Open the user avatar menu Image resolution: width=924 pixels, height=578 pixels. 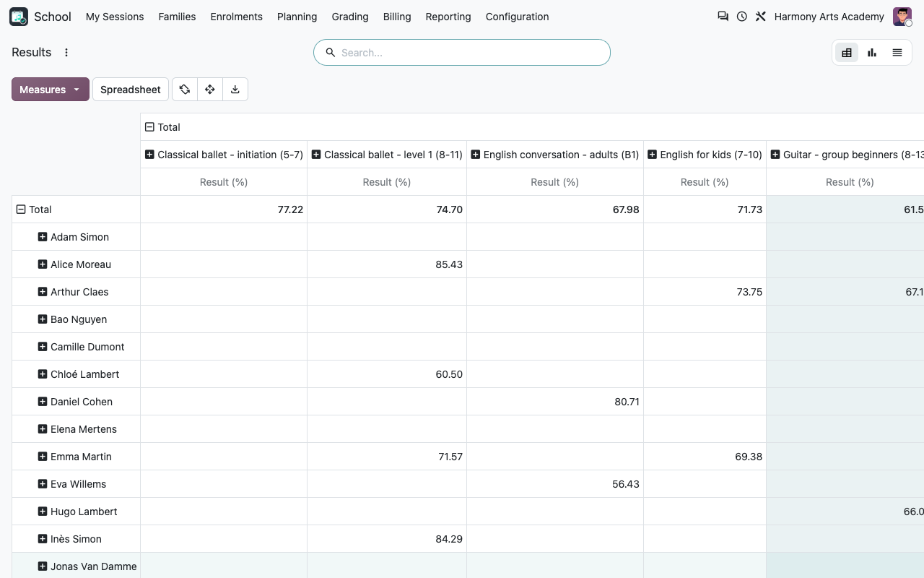902,17
